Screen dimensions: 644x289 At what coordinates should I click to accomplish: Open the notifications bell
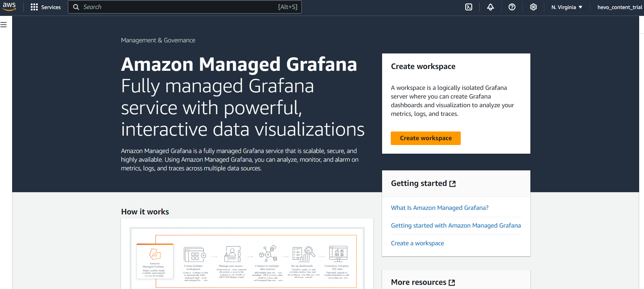[x=491, y=7]
